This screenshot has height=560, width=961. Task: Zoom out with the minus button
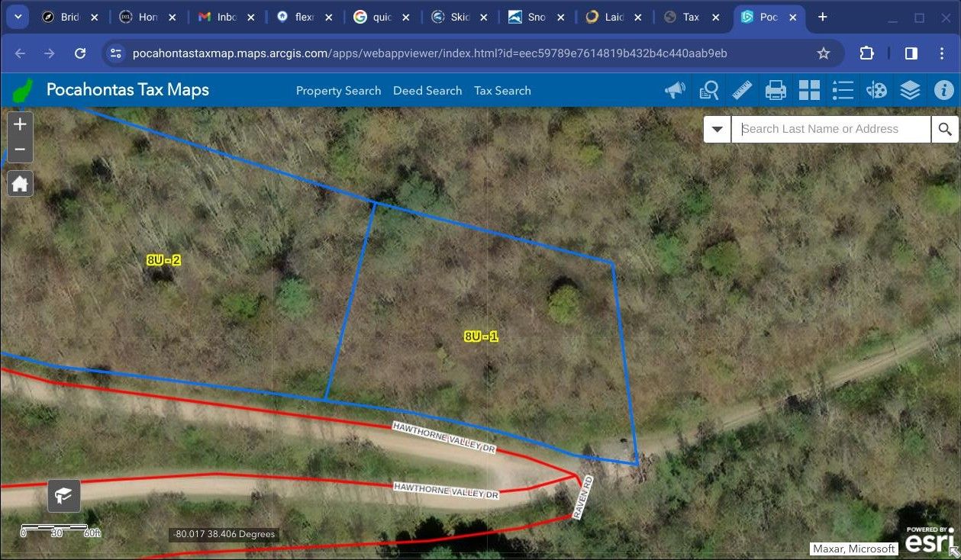tap(20, 149)
